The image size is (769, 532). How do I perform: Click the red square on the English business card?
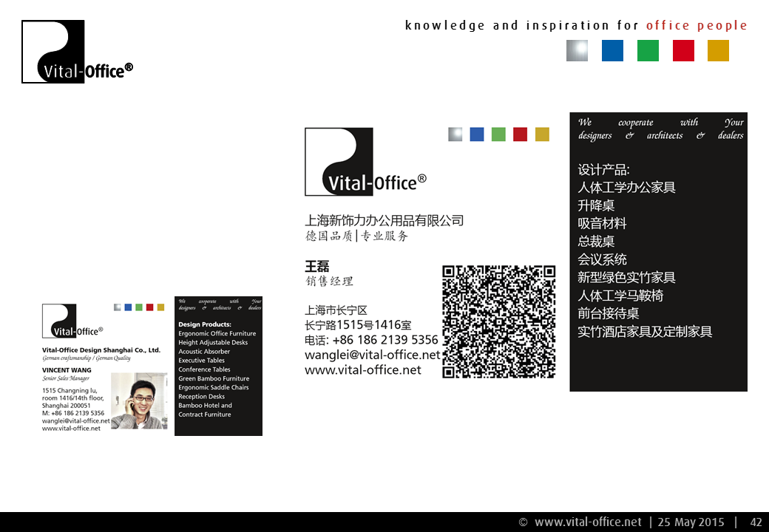coord(149,307)
